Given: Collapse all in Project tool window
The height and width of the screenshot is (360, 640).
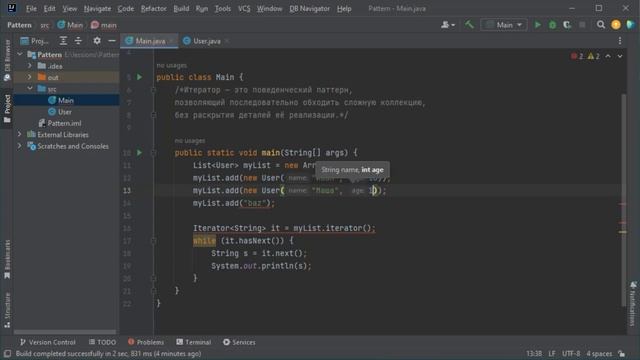Looking at the screenshot, I should [x=78, y=41].
